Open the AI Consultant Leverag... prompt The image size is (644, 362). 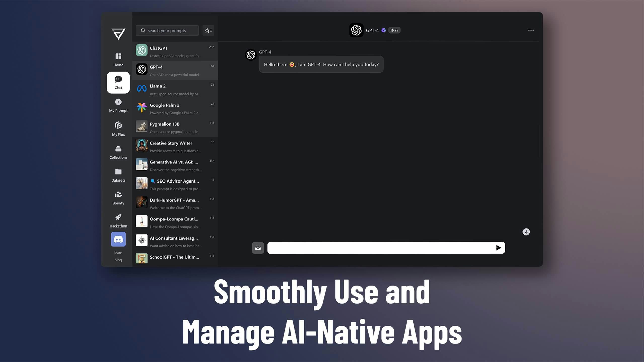tap(175, 241)
